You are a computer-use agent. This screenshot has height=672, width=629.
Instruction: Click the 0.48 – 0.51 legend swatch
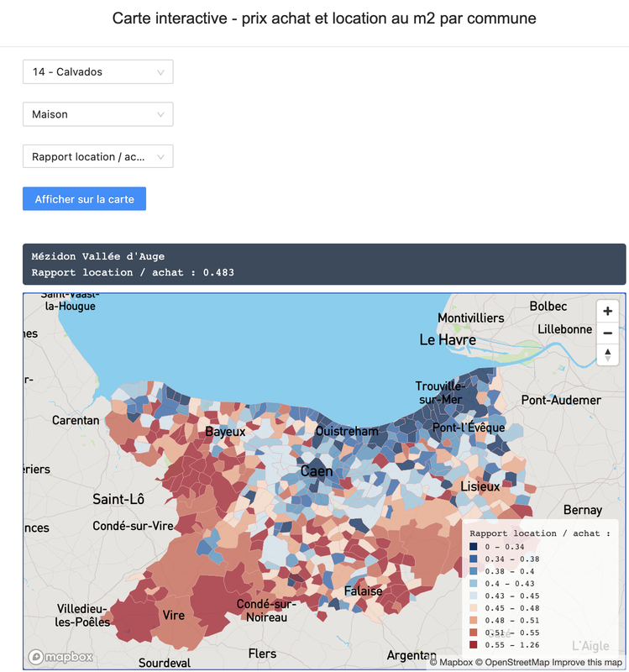coord(473,620)
